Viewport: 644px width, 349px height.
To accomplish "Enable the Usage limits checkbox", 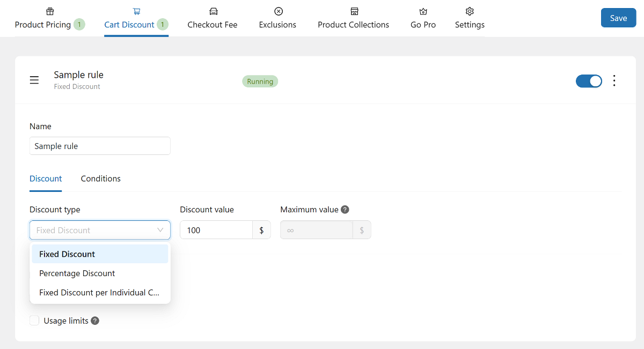I will click(x=35, y=321).
